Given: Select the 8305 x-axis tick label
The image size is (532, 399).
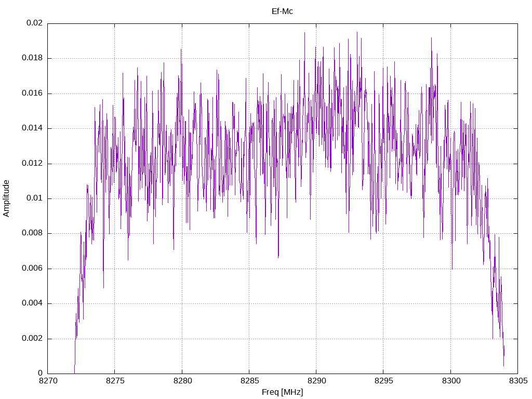Looking at the screenshot, I should [x=518, y=381].
